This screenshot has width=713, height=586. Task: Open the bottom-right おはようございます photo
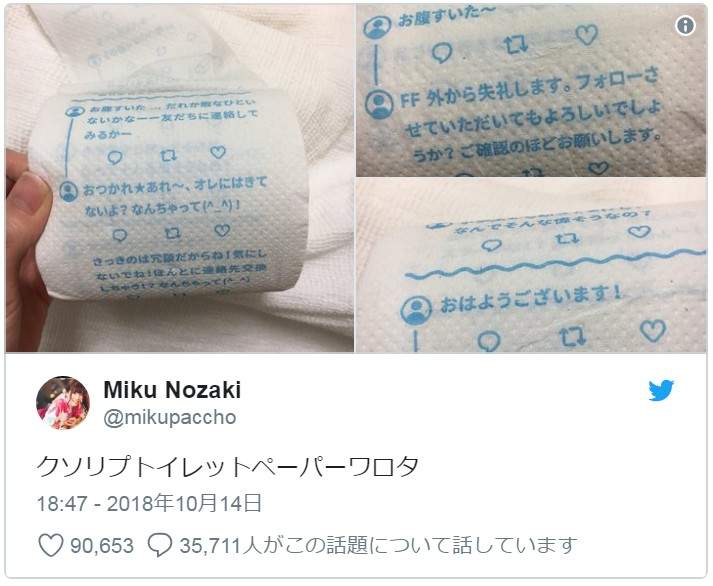[531, 265]
